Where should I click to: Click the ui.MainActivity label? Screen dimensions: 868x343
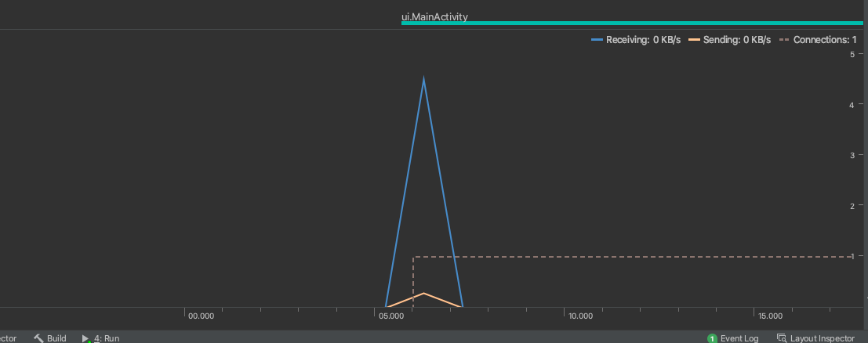point(434,16)
